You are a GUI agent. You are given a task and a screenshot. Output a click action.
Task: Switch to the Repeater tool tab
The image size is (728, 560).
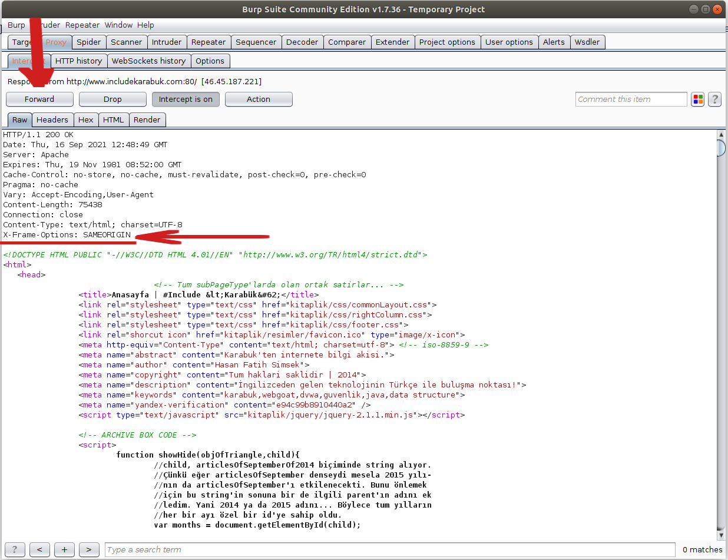(x=209, y=42)
